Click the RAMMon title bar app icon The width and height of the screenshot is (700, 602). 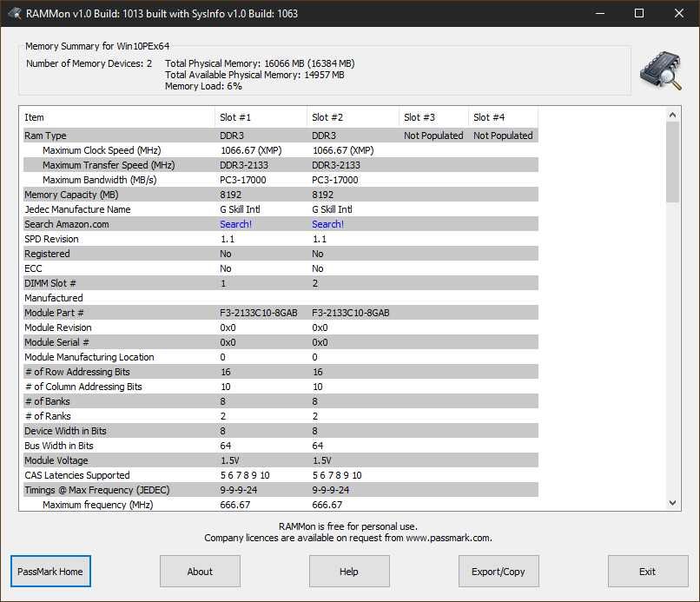15,13
